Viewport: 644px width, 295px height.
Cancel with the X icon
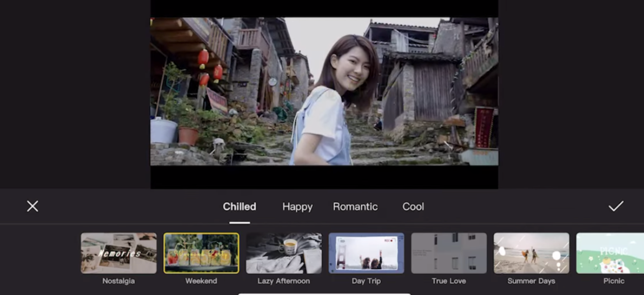(32, 206)
